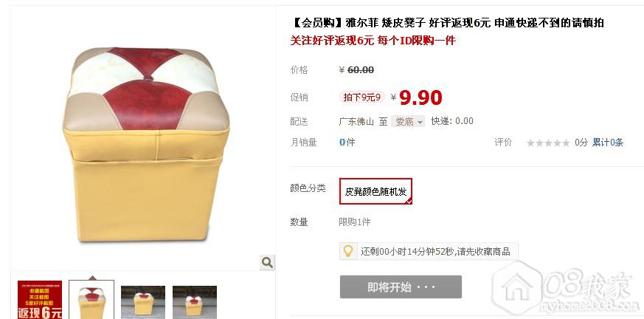Select the fourth stool thumbnail
Image resolution: width=644 pixels, height=319 pixels.
(195, 302)
